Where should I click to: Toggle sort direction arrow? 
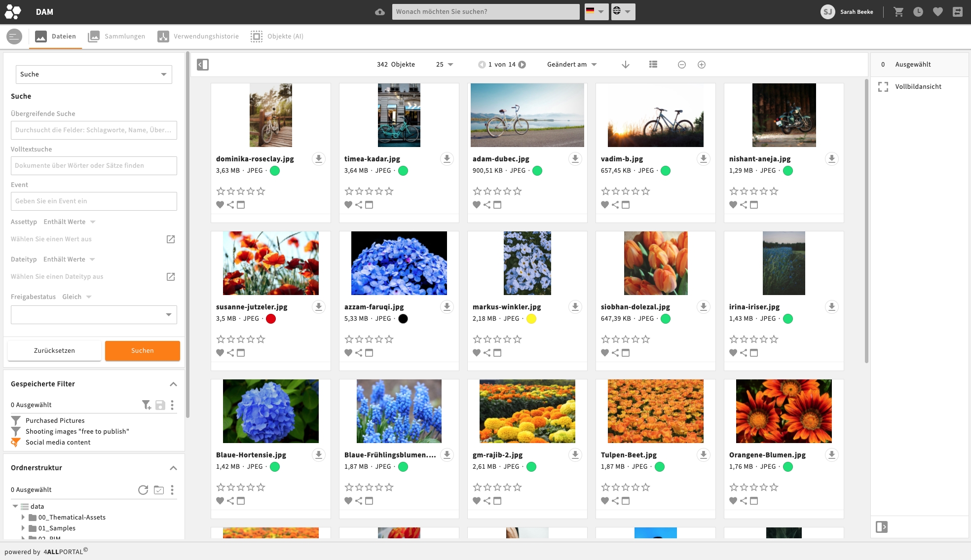[x=626, y=65]
